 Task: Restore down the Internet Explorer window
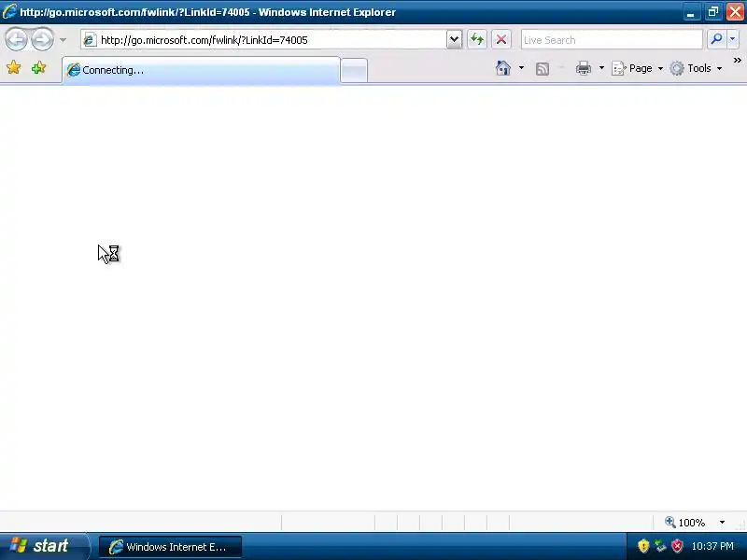coord(712,12)
